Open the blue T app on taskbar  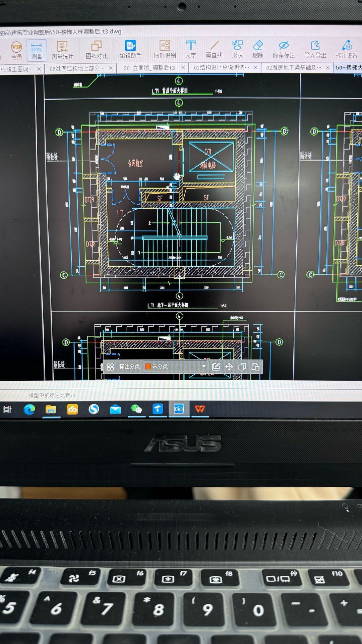158,409
